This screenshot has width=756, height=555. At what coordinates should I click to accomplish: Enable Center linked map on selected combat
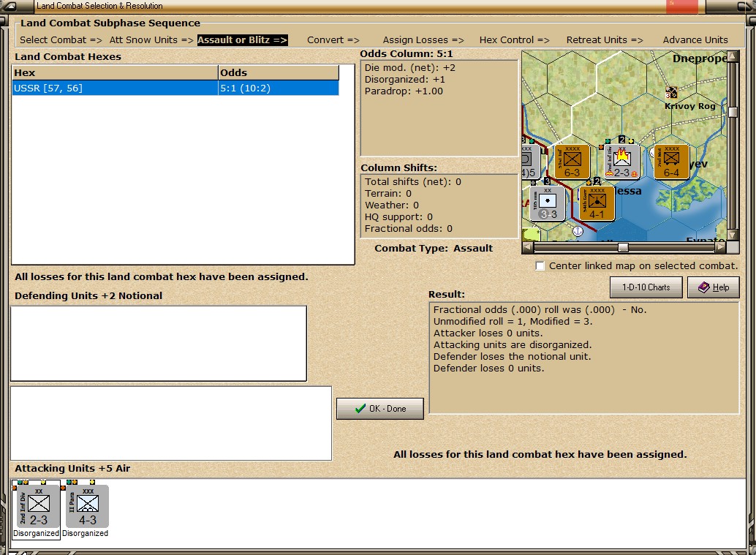tap(540, 265)
